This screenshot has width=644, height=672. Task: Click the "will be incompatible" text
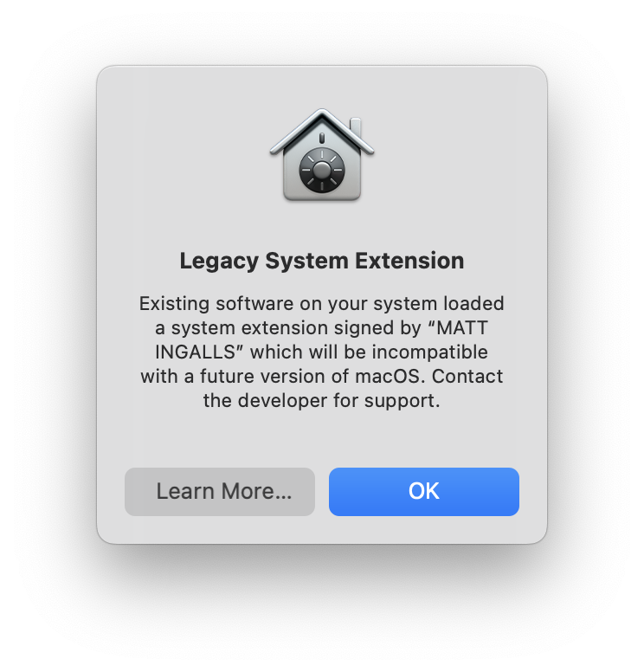[398, 352]
